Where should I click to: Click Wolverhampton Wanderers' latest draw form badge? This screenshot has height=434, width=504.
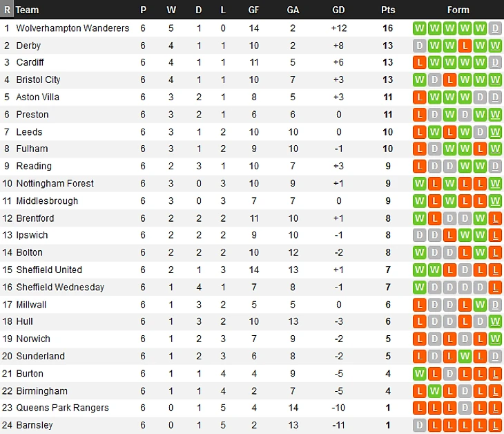point(495,28)
